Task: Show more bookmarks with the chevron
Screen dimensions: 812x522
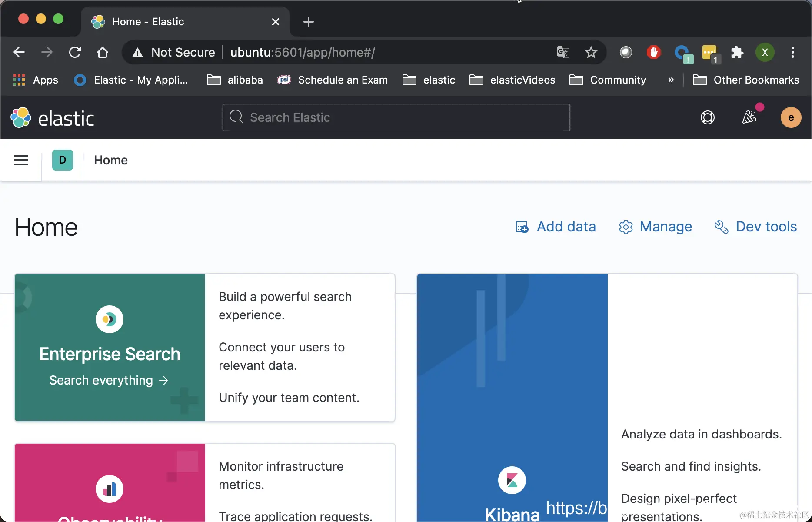Action: [x=671, y=80]
